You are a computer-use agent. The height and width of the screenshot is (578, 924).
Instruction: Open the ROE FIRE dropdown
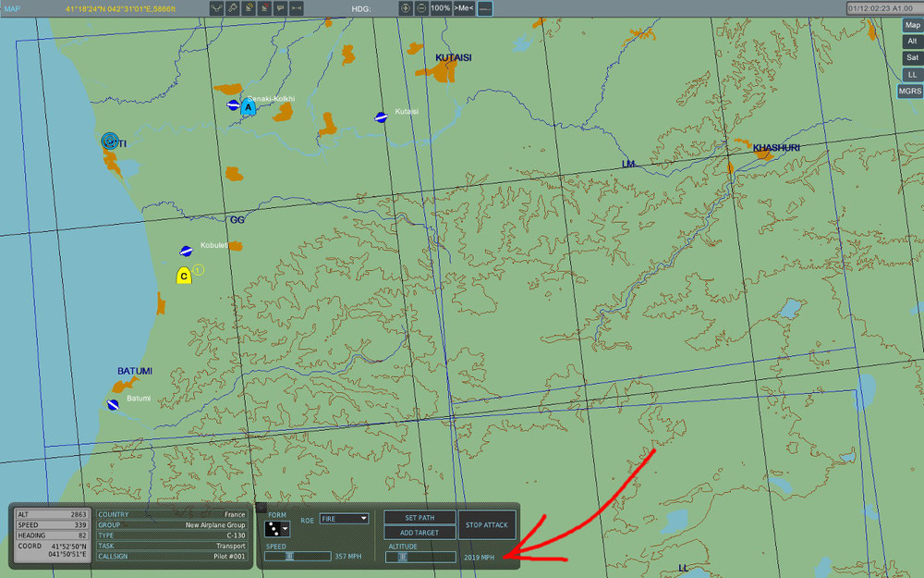344,519
